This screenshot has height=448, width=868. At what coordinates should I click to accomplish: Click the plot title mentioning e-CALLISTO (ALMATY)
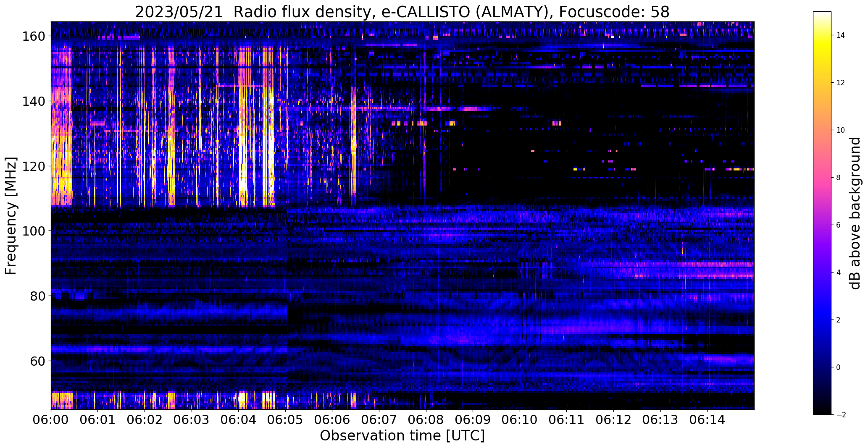click(402, 12)
